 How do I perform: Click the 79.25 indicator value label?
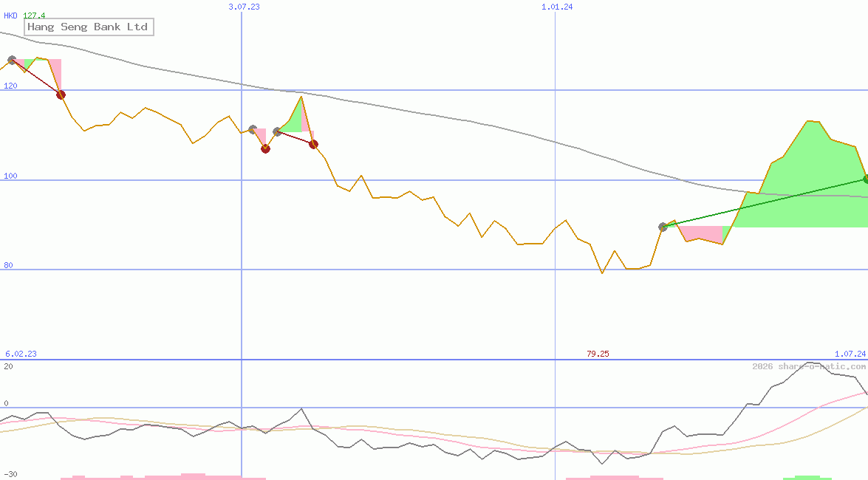(x=598, y=353)
